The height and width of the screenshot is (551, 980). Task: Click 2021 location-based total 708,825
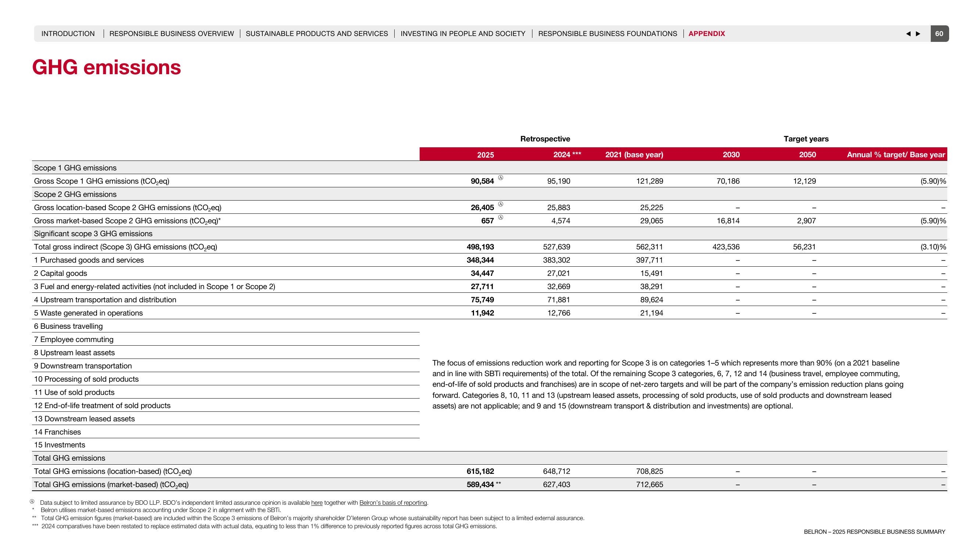(649, 471)
